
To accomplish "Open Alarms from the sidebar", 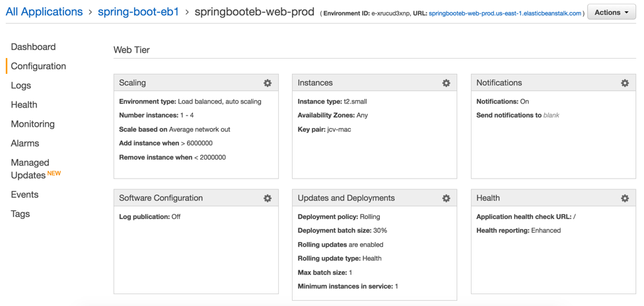I will (x=25, y=143).
